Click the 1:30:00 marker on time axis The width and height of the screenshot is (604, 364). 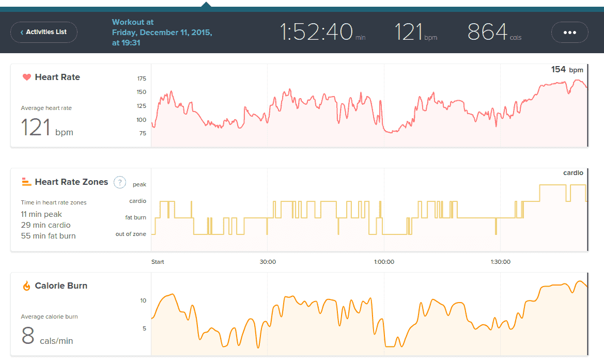click(x=500, y=262)
